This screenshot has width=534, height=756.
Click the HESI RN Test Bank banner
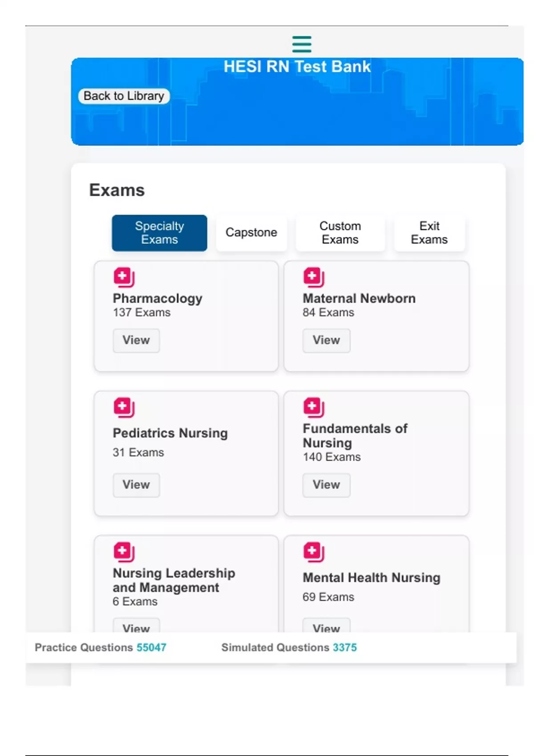point(297,66)
